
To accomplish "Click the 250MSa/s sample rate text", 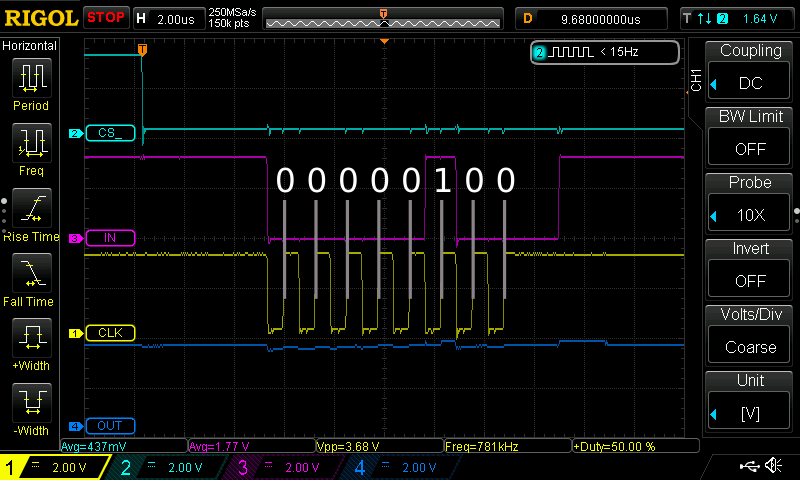I will pyautogui.click(x=232, y=12).
